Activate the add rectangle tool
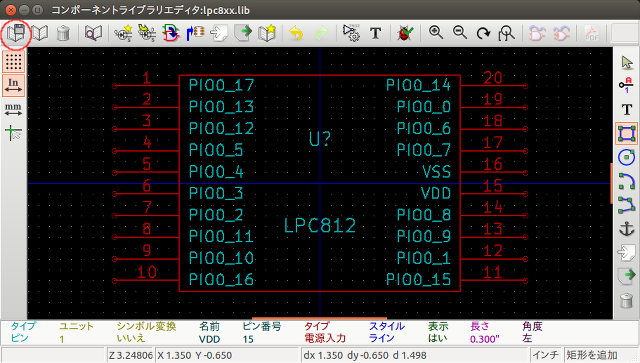Viewport: 640px width, 363px height. (x=627, y=134)
